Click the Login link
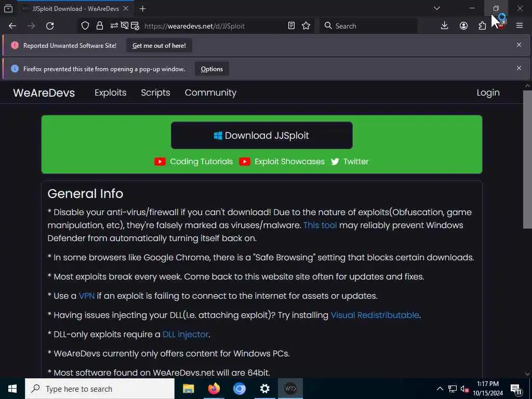This screenshot has width=532, height=399. coord(488,92)
